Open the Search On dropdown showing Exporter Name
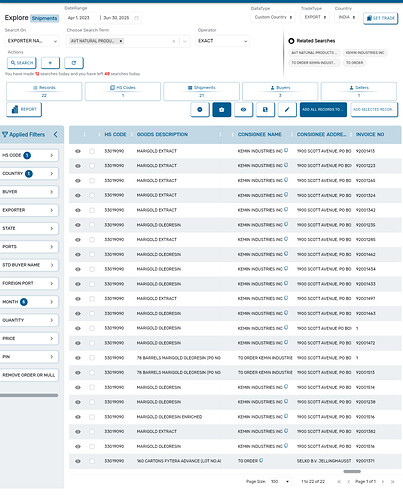This screenshot has height=500, width=403. click(32, 41)
